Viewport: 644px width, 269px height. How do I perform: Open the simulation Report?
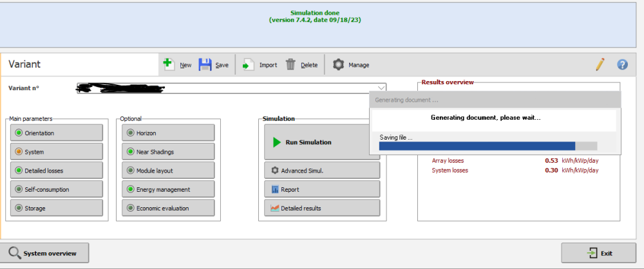tap(321, 189)
